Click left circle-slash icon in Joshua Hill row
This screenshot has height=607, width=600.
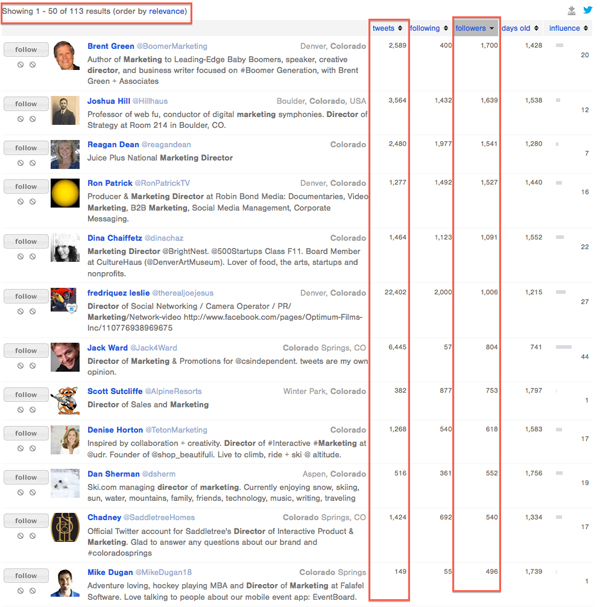click(x=20, y=119)
